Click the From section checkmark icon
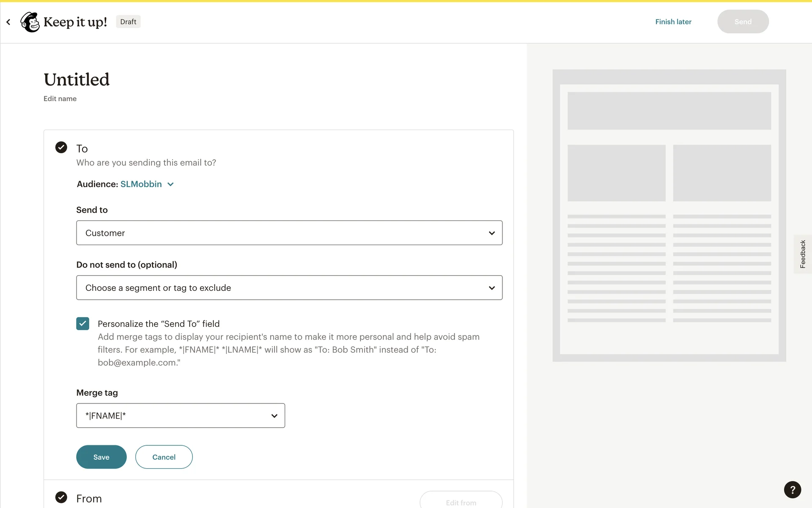The image size is (812, 508). (x=61, y=497)
